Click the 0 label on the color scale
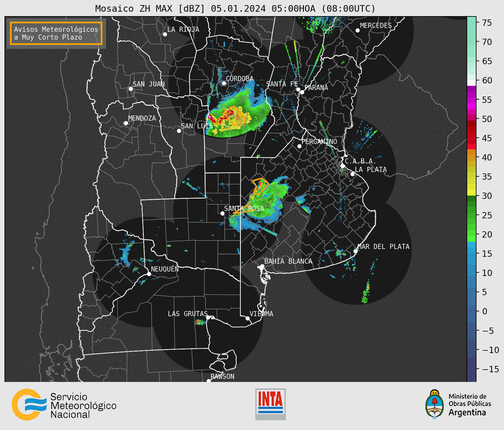The height and width of the screenshot is (430, 504). click(485, 312)
